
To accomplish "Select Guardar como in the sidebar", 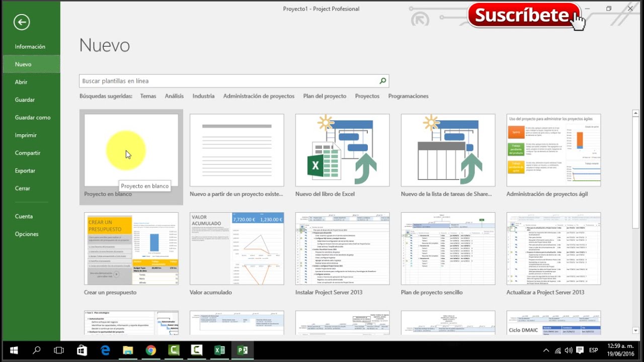I will [30, 118].
